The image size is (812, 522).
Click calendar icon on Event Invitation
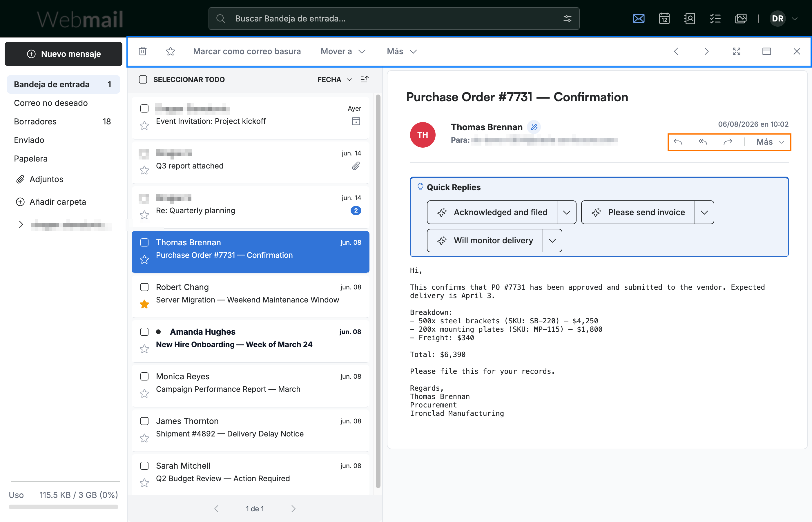click(356, 121)
